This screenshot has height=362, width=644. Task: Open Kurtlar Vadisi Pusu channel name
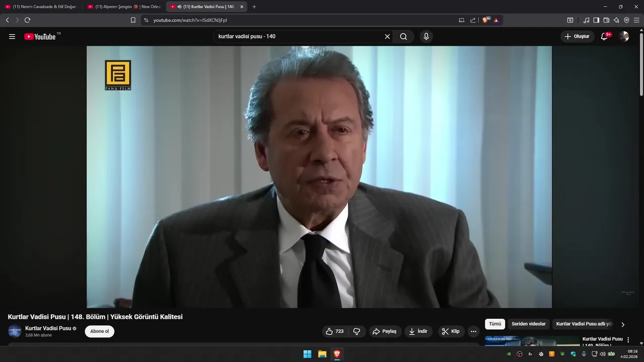[48, 328]
